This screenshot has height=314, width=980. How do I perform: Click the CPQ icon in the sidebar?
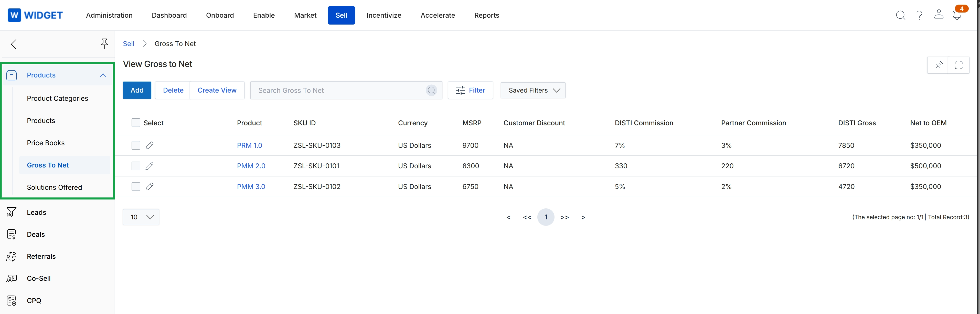click(12, 301)
